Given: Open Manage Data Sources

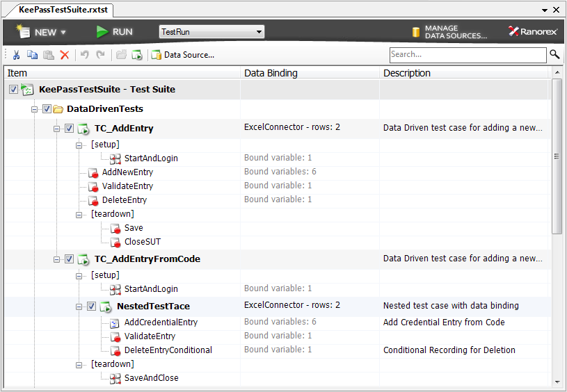Looking at the screenshot, I should point(449,32).
